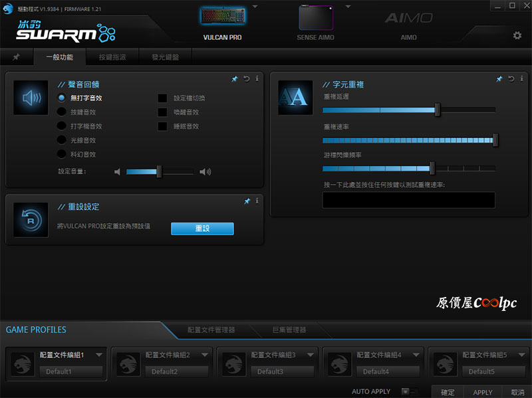Click the high volume speaker icon
The image size is (532, 398).
[205, 172]
